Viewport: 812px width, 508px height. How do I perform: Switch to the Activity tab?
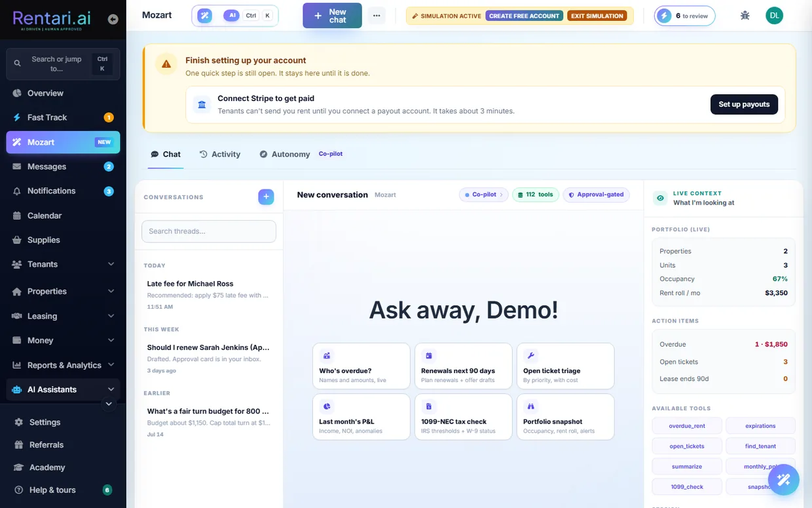pyautogui.click(x=220, y=154)
